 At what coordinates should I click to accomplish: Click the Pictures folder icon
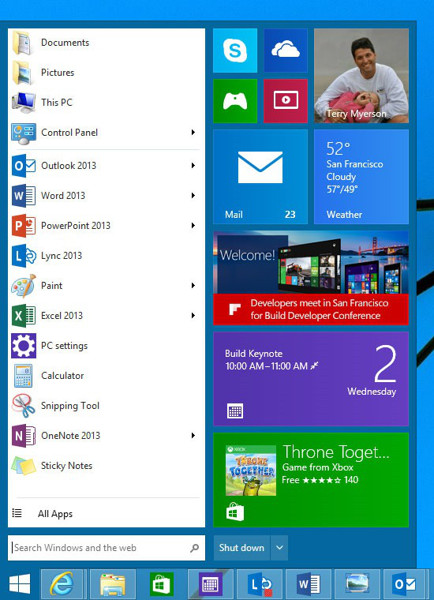click(23, 73)
